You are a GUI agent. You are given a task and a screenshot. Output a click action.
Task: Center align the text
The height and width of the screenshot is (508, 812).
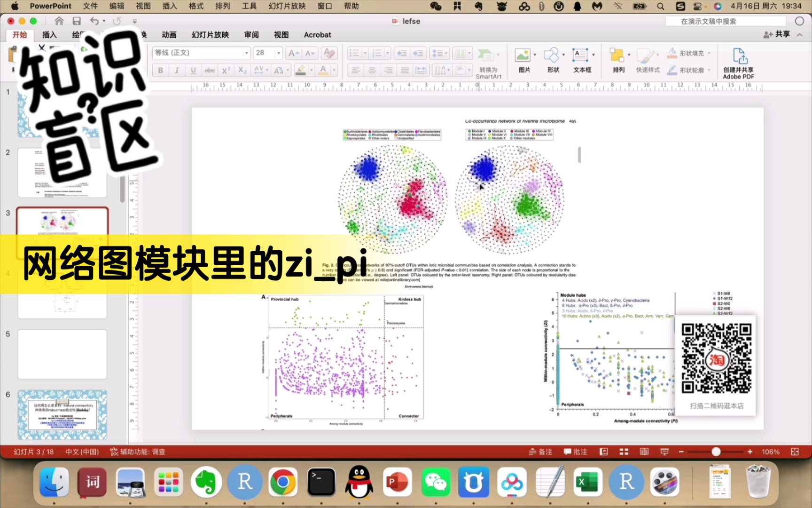point(372,71)
